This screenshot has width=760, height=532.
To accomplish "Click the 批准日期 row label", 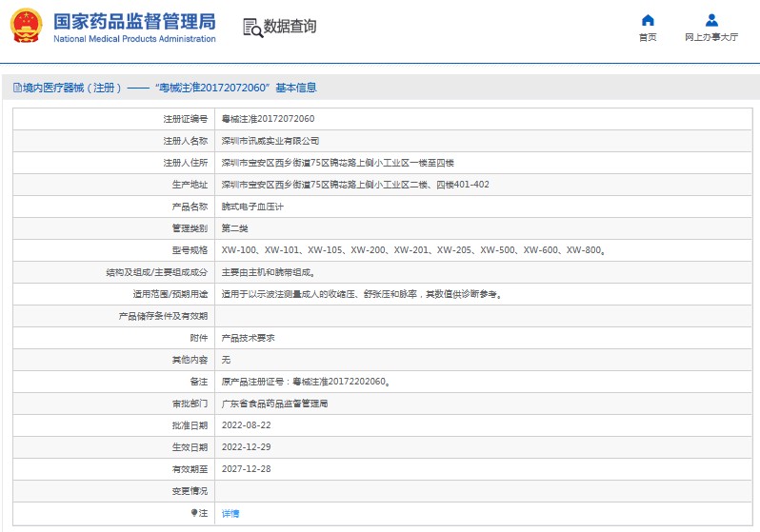I will (x=190, y=426).
